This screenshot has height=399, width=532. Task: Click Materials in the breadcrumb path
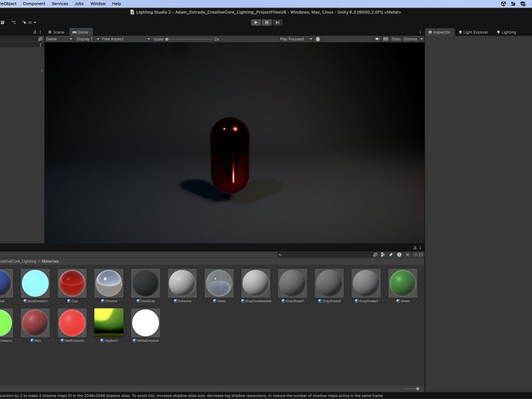50,261
